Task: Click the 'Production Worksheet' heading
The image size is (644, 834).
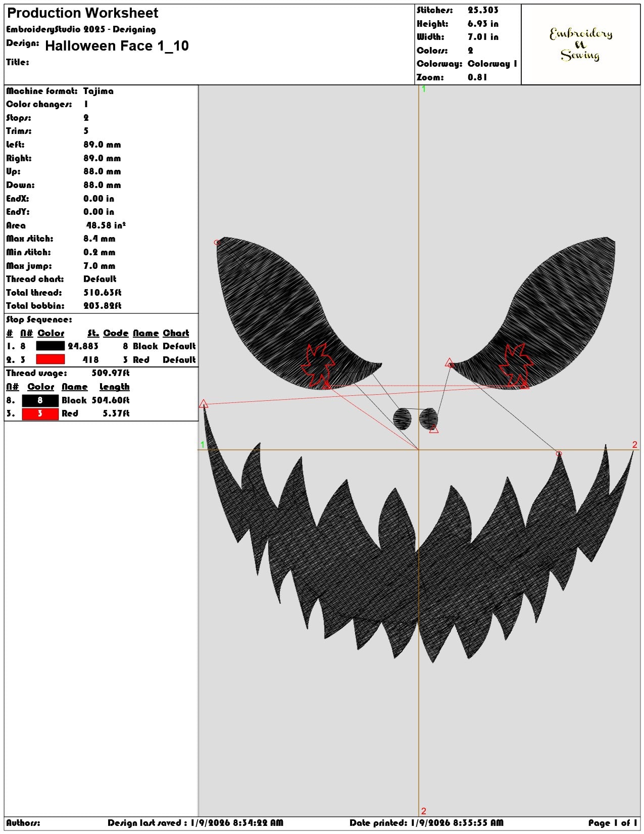Action: click(x=82, y=13)
